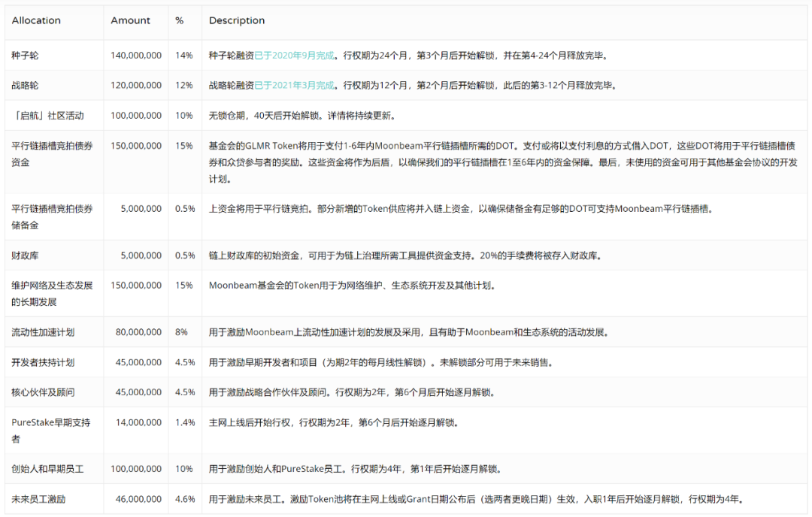
Task: Click the 平行链插槽竞拍债券资金 allocation cell
Action: point(53,154)
